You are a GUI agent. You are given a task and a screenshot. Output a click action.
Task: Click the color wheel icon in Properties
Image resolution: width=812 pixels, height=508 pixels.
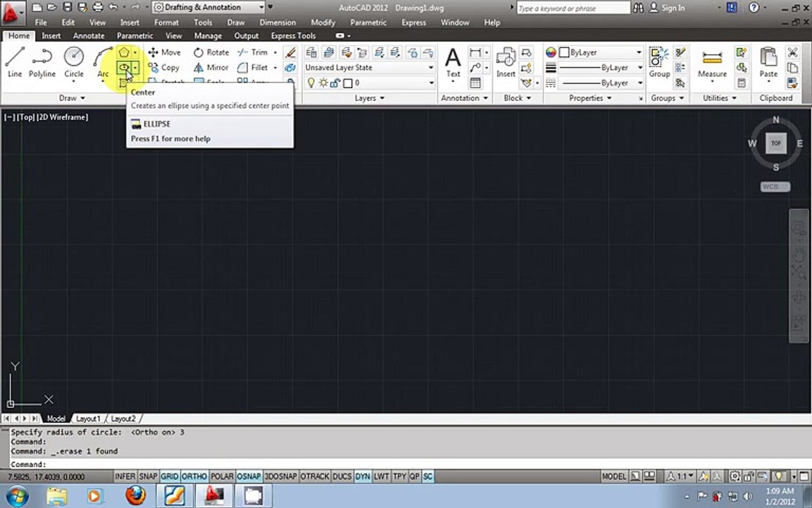click(550, 52)
